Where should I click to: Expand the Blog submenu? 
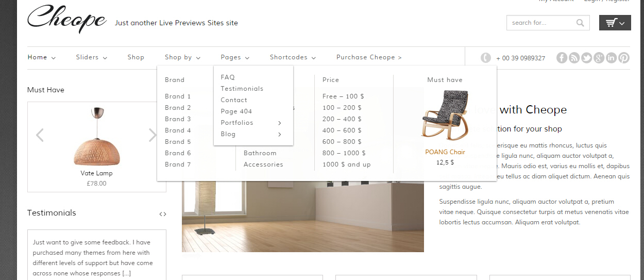click(x=251, y=134)
